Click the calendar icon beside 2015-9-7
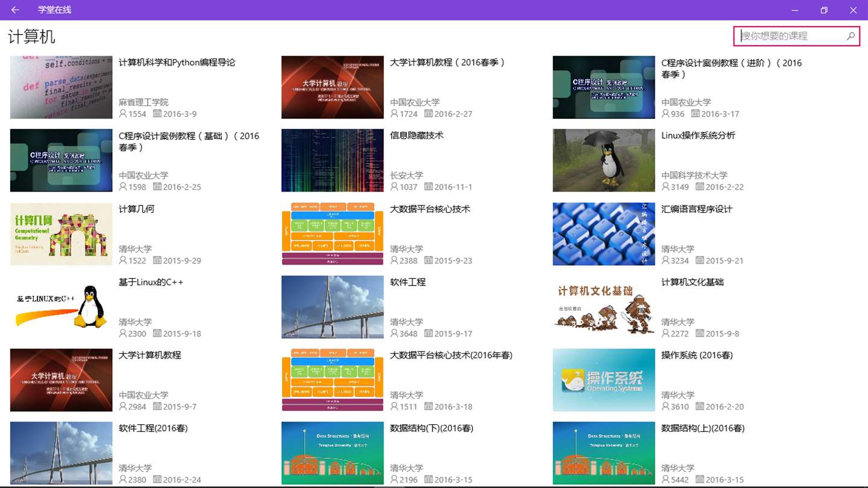868x488 pixels. 157,407
